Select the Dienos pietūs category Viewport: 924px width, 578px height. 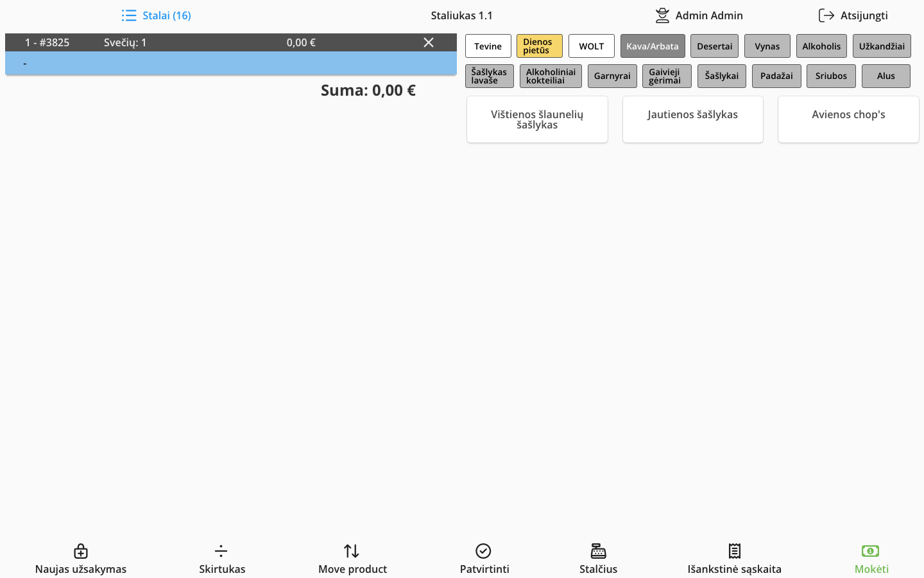539,46
